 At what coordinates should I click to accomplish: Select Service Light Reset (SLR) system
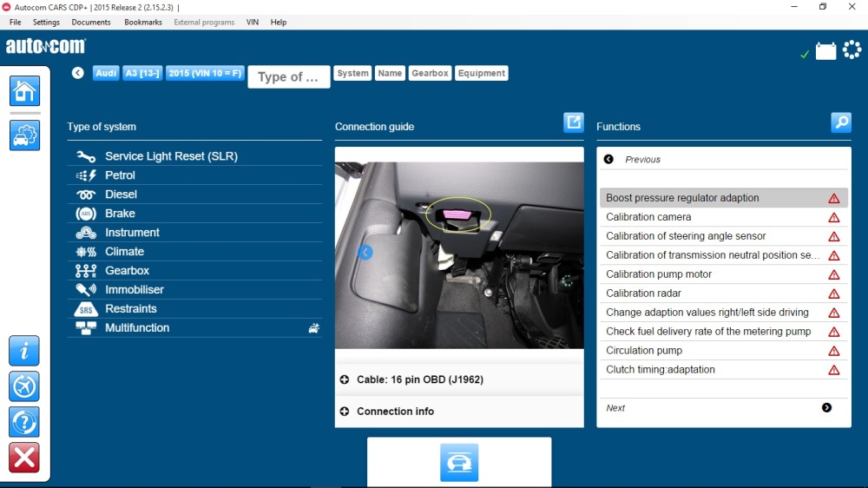pos(194,156)
